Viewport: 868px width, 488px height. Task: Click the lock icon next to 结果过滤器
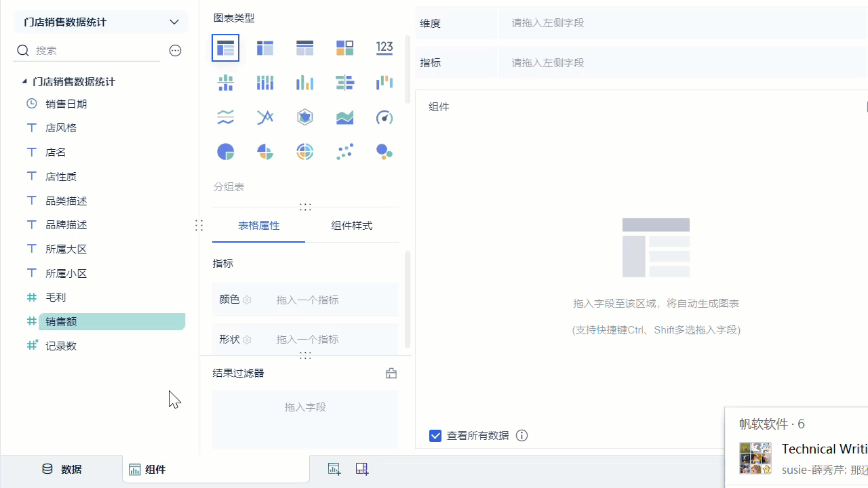391,373
